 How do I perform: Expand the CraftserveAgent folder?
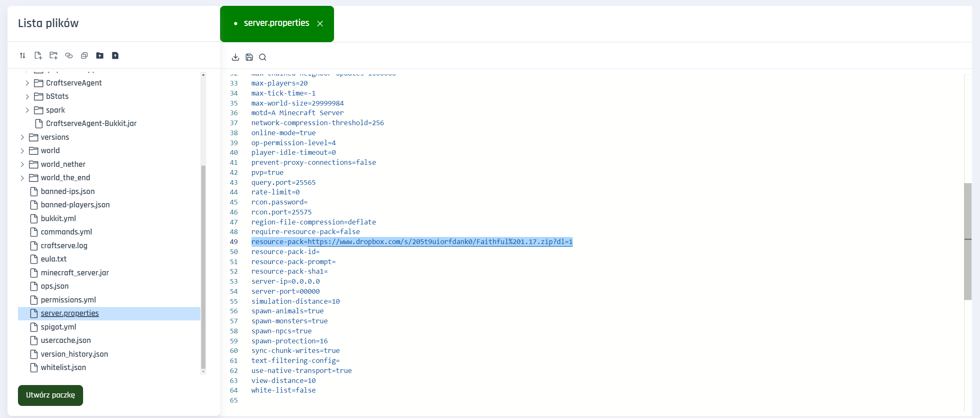coord(27,83)
